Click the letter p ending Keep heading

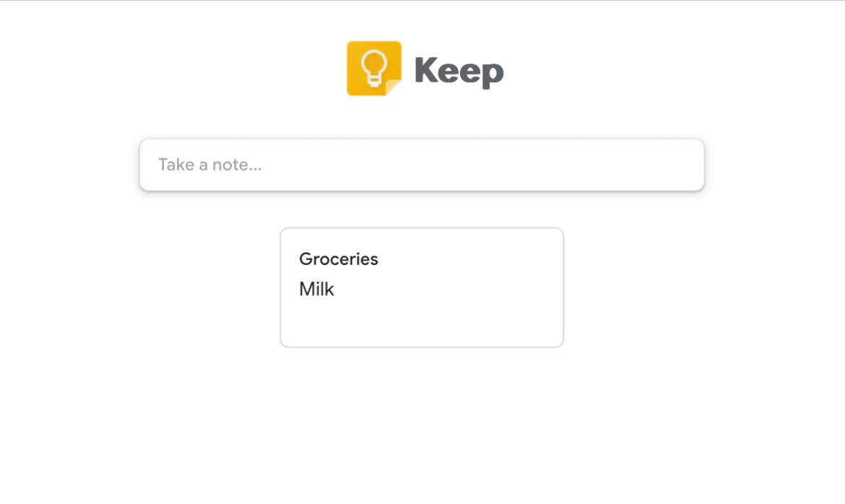pos(493,76)
